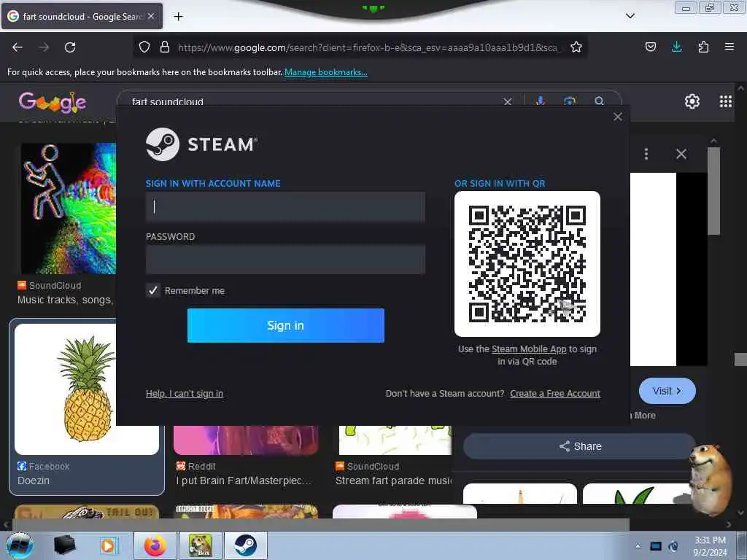Open the black box taskbar icon
Viewport: 747px width, 560px height.
[65, 545]
